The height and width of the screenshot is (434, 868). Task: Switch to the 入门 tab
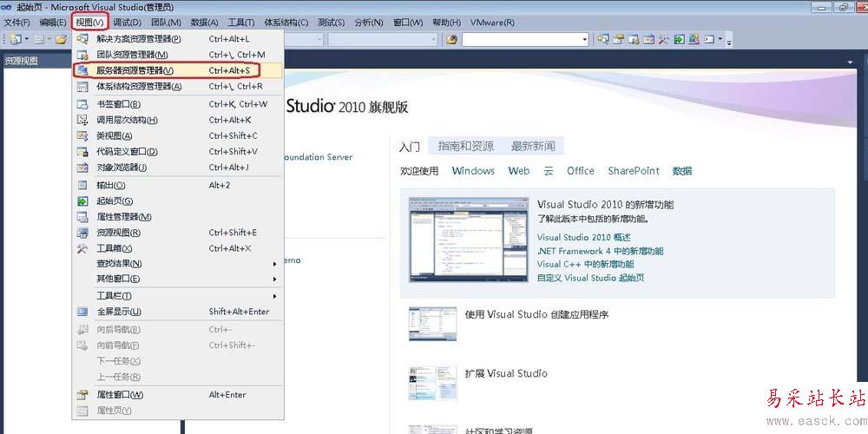coord(410,147)
